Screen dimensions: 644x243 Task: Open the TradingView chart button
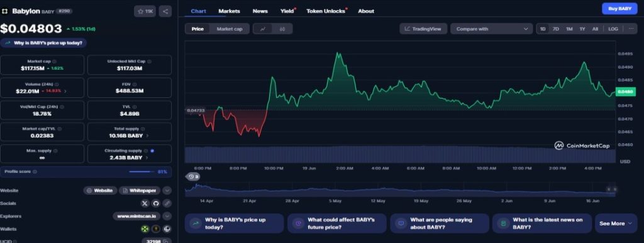423,29
